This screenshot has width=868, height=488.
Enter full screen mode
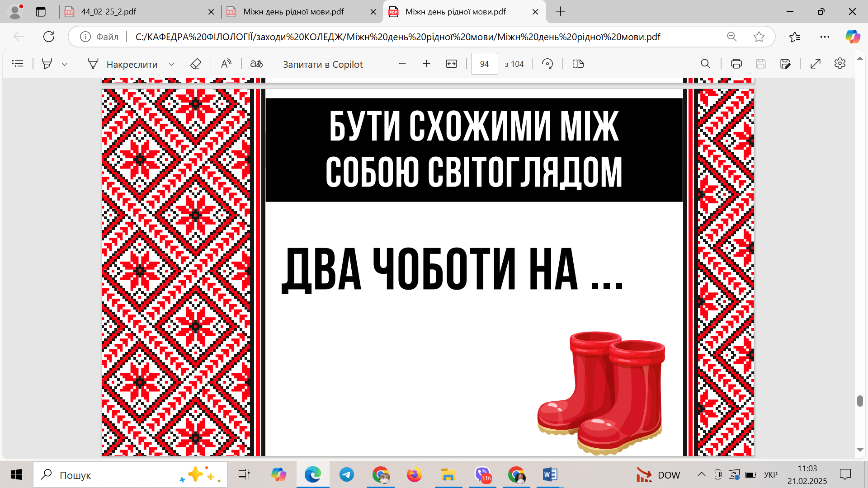coord(815,64)
